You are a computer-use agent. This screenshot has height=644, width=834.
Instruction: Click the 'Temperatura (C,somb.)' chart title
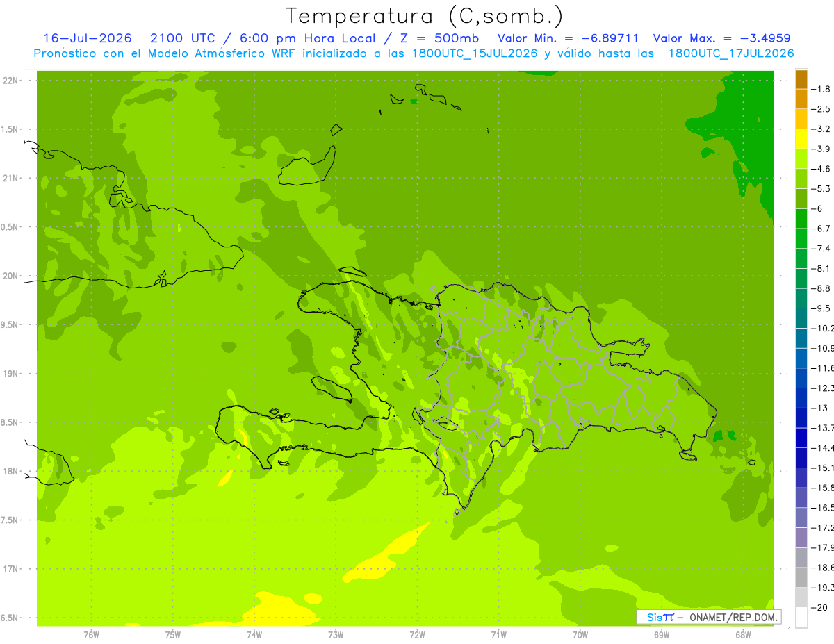(x=424, y=16)
